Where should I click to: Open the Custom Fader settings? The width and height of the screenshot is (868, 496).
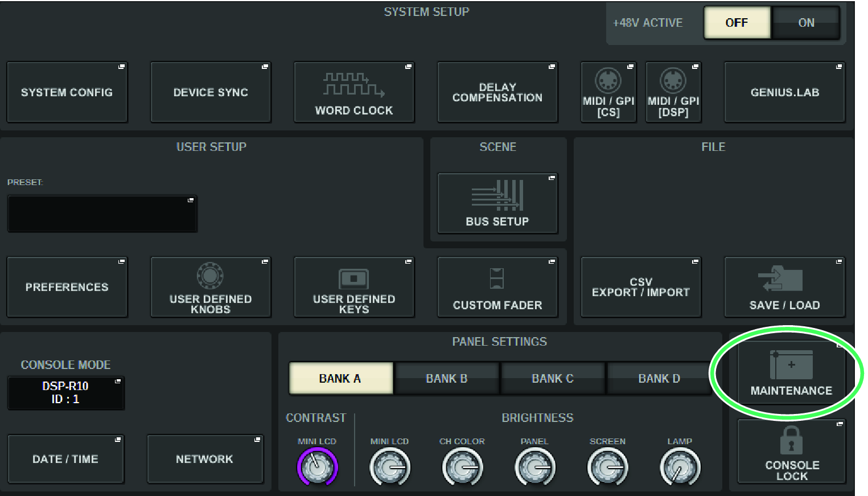497,286
